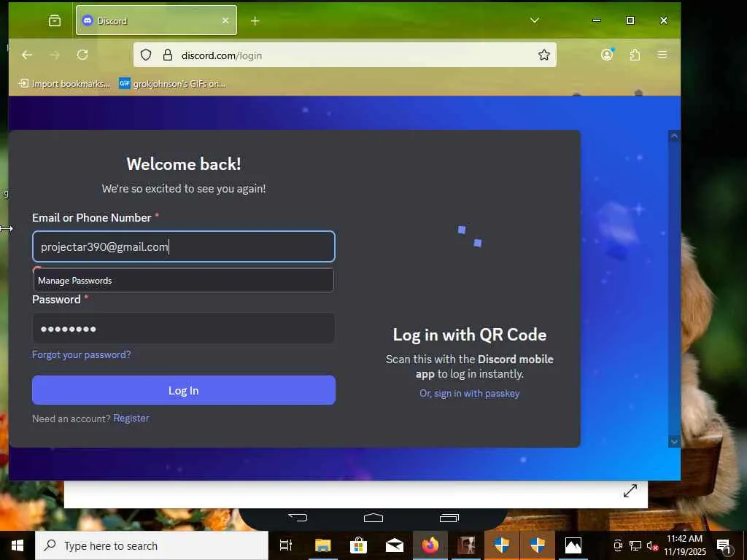
Task: Bookmark this page with the star icon
Action: click(544, 55)
